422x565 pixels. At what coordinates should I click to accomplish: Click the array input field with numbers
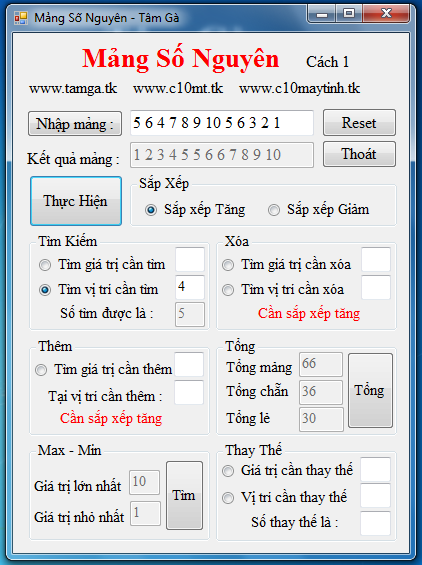pyautogui.click(x=222, y=123)
